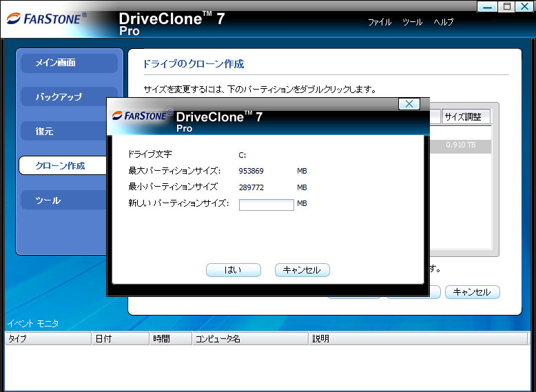The width and height of the screenshot is (536, 392).
Task: Open the ファイル menu
Action: coord(380,22)
